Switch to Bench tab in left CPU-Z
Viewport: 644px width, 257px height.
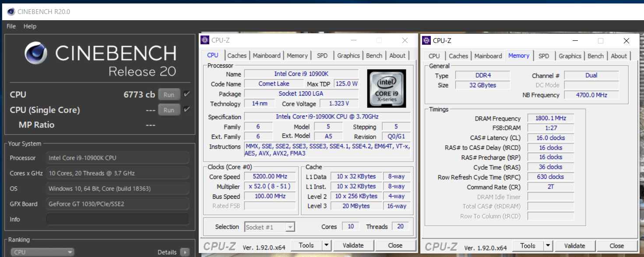pyautogui.click(x=374, y=55)
